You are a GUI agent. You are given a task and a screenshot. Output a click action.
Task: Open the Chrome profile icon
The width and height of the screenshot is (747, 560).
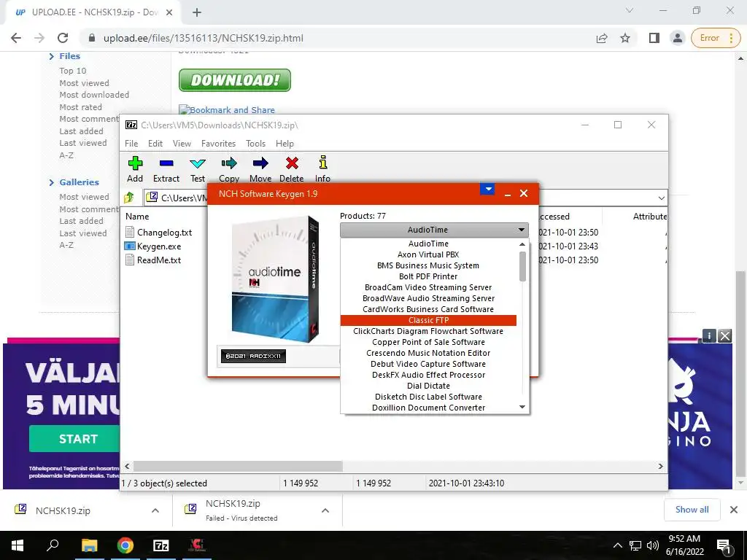tap(677, 38)
